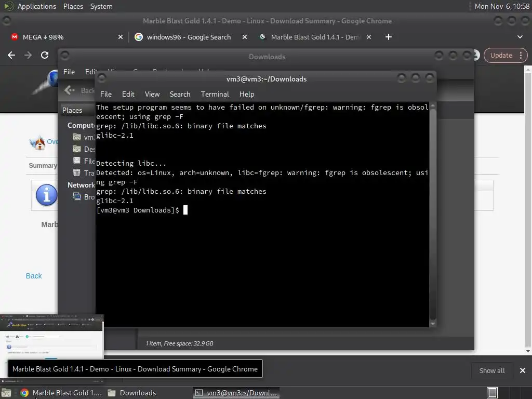Open the terminal Edit menu
This screenshot has width=532, height=399.
(x=128, y=95)
